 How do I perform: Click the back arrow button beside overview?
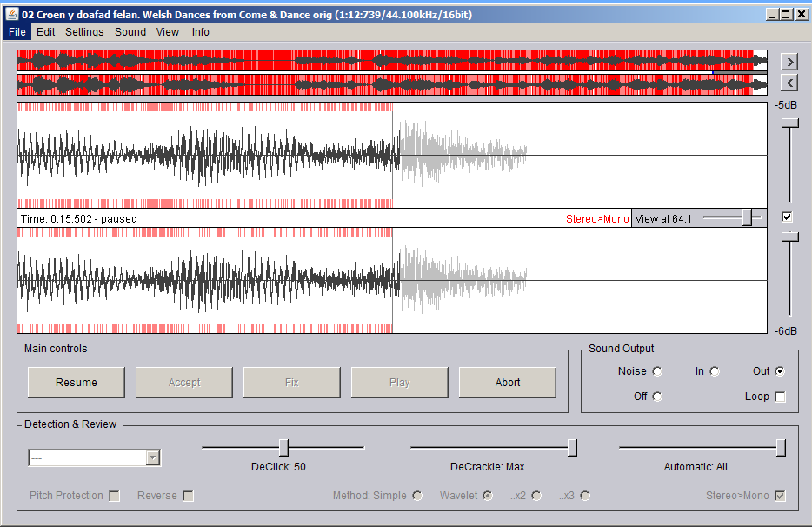point(789,83)
